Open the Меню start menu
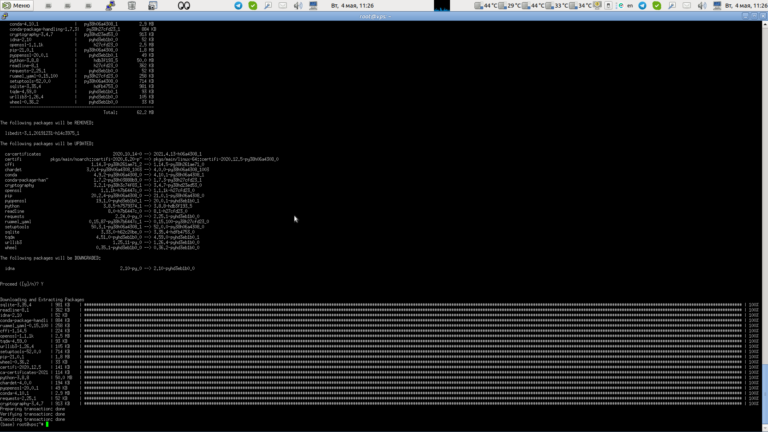 (17, 5)
